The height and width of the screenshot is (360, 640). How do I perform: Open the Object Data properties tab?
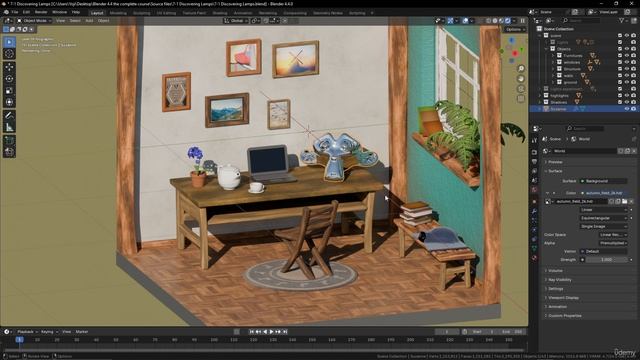pyautogui.click(x=534, y=249)
